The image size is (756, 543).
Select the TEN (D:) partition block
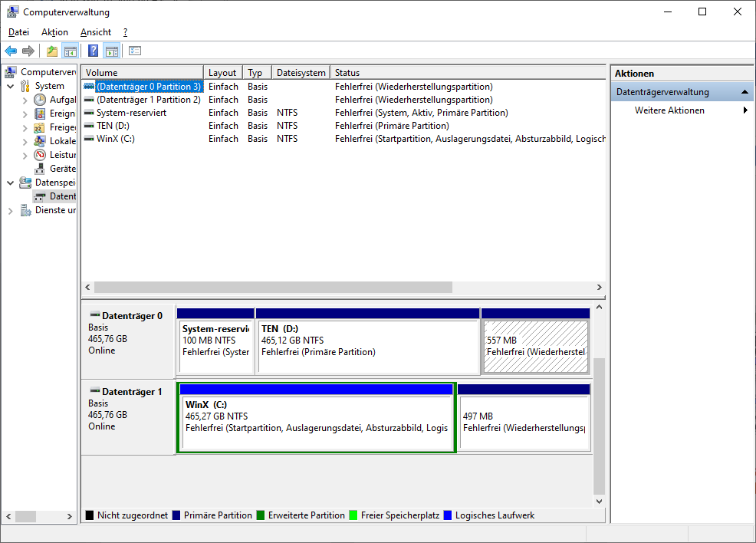click(368, 341)
